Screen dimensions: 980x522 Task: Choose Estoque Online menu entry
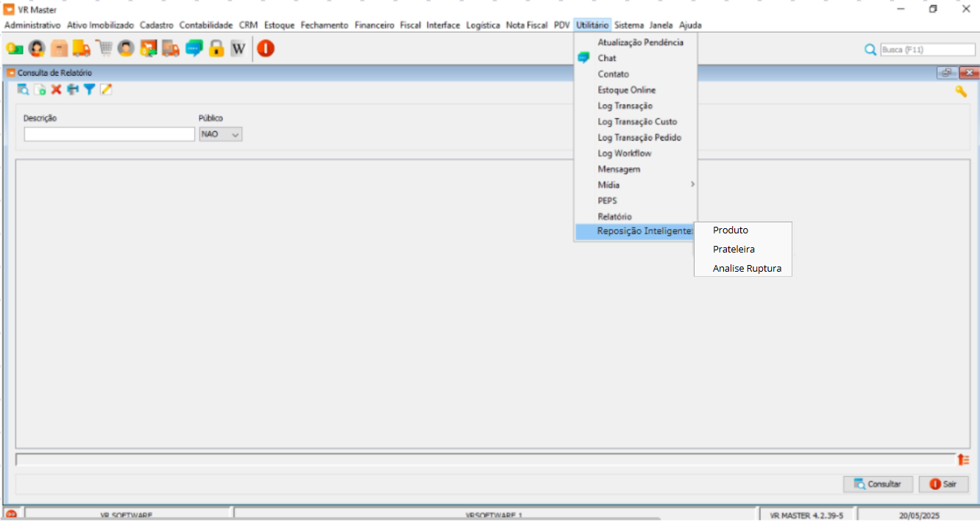[x=626, y=90]
